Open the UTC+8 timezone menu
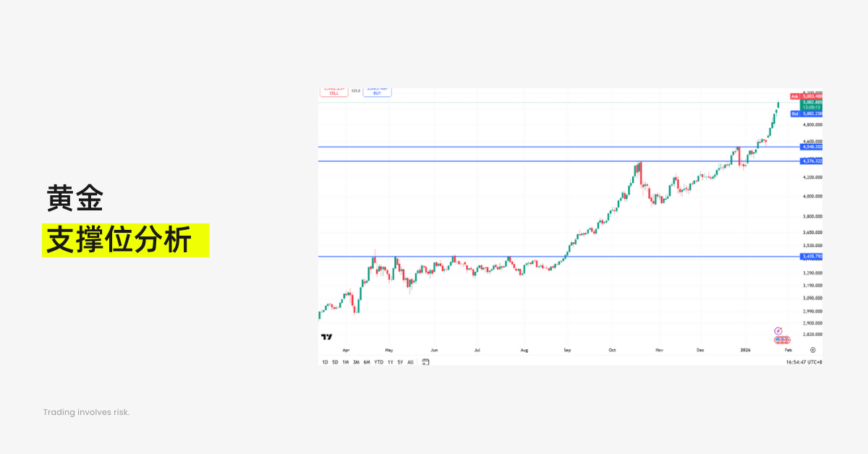The width and height of the screenshot is (868, 454). click(814, 362)
